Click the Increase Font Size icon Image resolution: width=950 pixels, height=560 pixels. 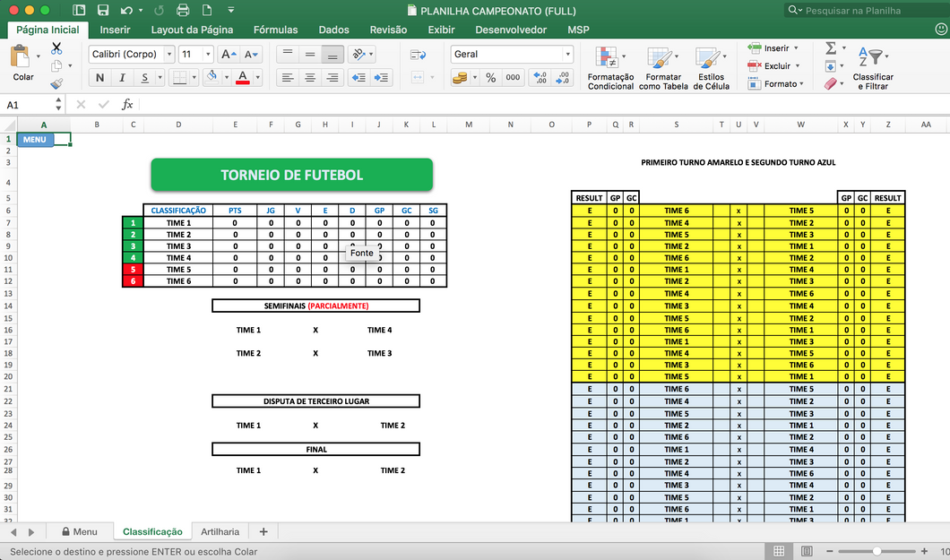pos(228,55)
